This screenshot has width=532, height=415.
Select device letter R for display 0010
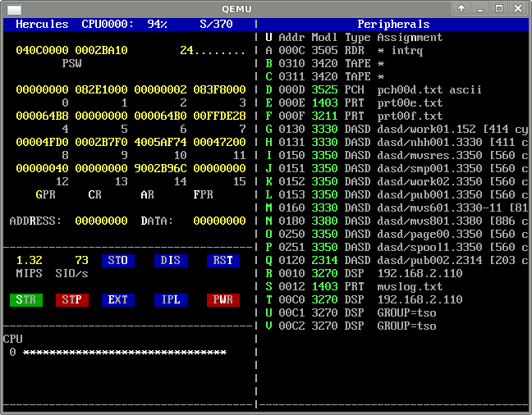click(x=268, y=273)
